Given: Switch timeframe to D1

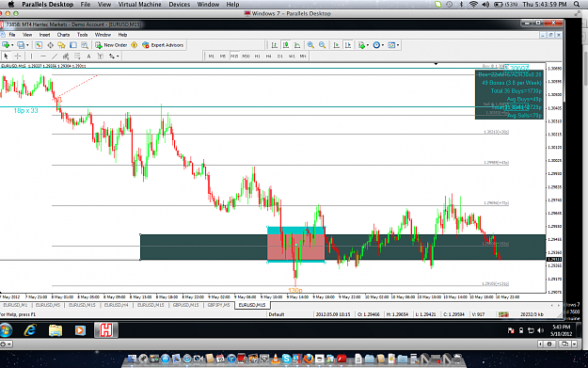Looking at the screenshot, I should (x=280, y=56).
